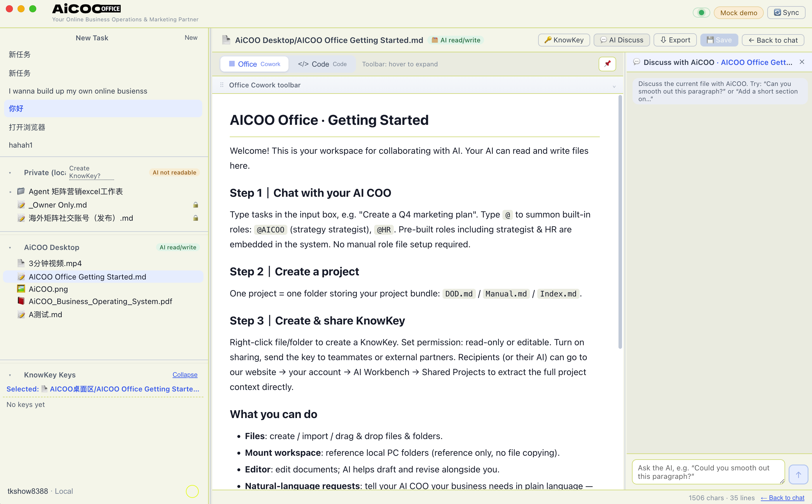Click the red pin toolbar icon

point(607,64)
